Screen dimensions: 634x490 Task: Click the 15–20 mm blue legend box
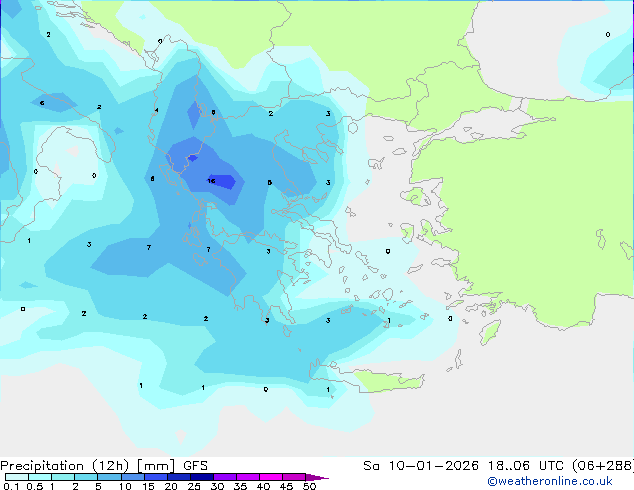click(155, 477)
